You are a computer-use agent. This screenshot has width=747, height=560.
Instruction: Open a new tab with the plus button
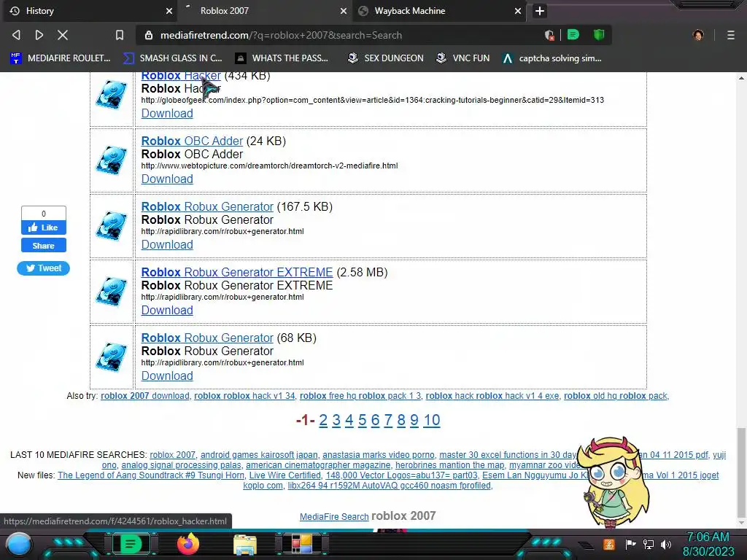click(540, 11)
